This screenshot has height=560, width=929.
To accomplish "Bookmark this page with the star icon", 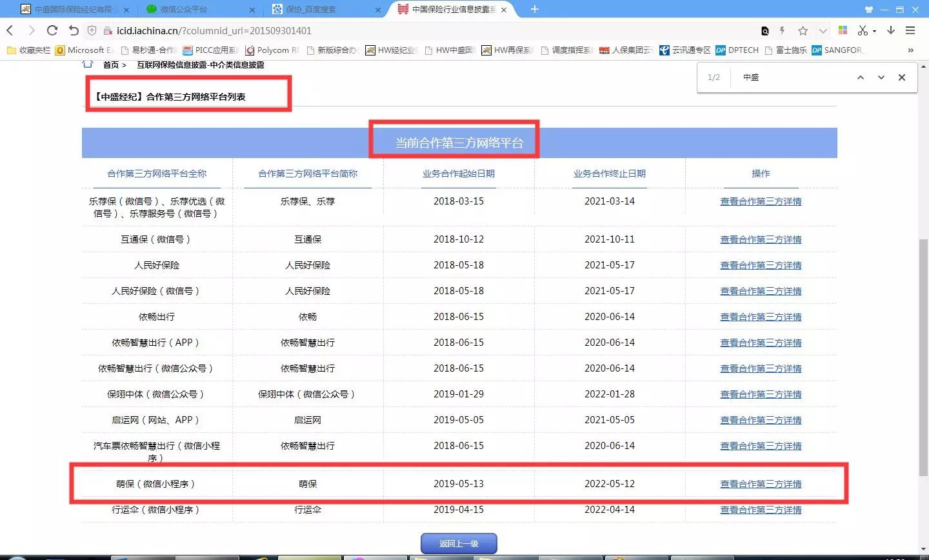I will tap(803, 30).
